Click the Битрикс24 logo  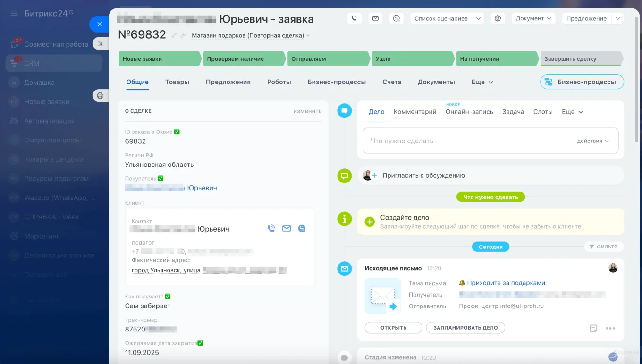(x=49, y=13)
